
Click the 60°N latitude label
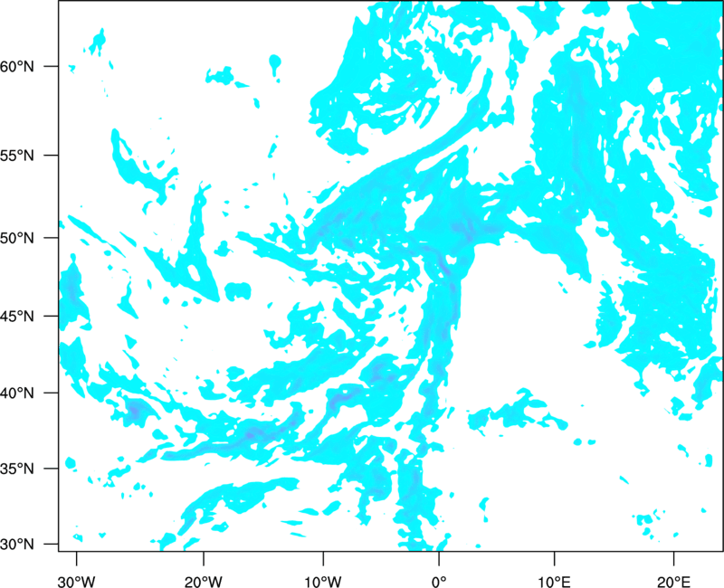click(x=17, y=66)
